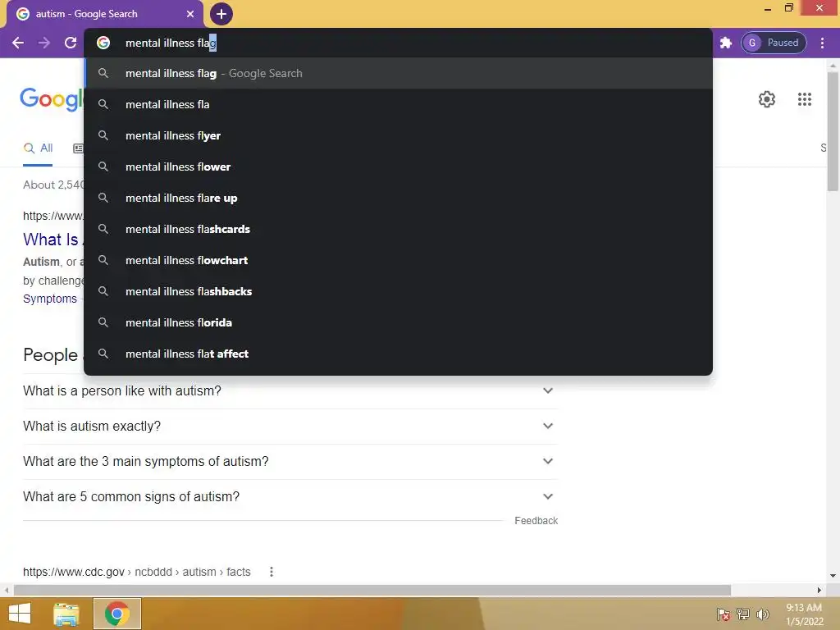Click the forward navigation arrow

pyautogui.click(x=44, y=43)
